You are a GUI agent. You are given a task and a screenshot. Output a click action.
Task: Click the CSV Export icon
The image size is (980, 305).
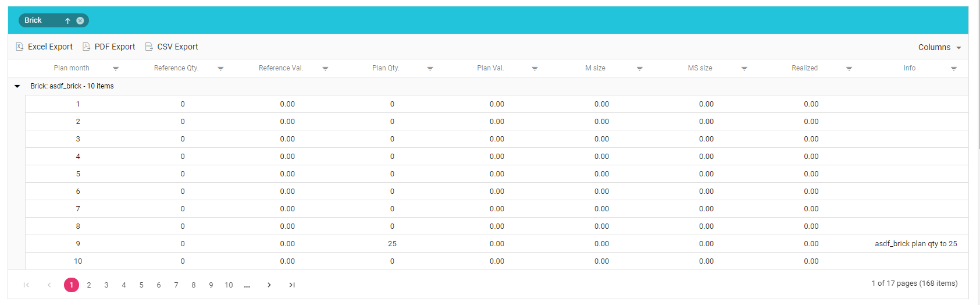(x=149, y=47)
